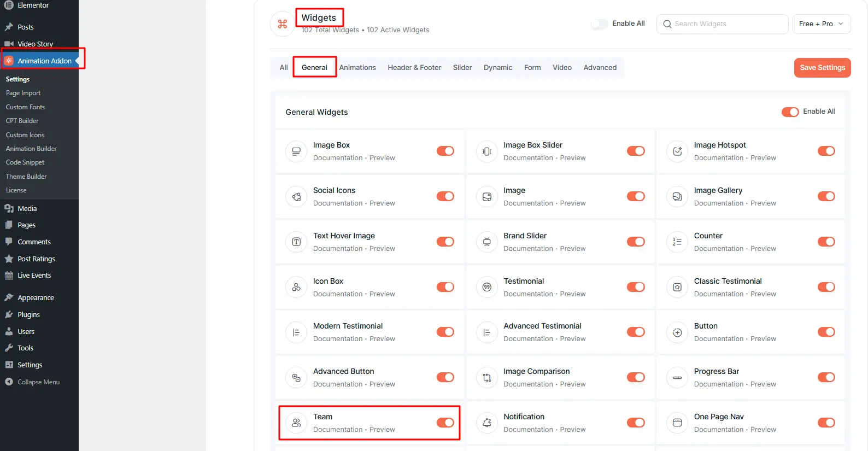Click the Search Widgets input field
This screenshot has width=868, height=451.
pyautogui.click(x=723, y=24)
